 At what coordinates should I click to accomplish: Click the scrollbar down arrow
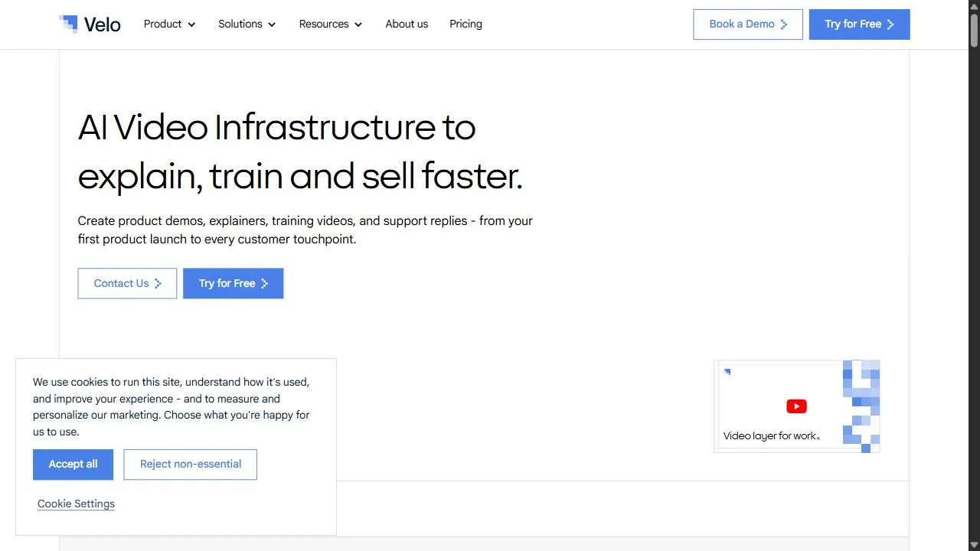click(974, 545)
